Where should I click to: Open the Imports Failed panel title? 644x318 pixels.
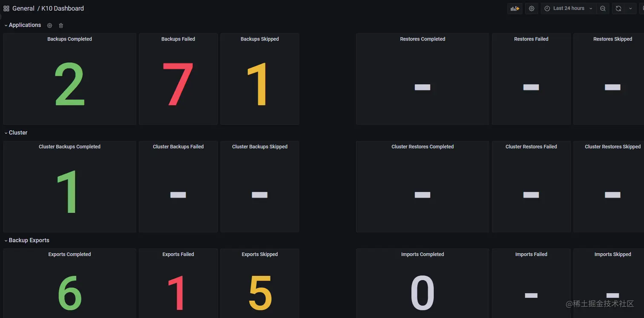(531, 255)
